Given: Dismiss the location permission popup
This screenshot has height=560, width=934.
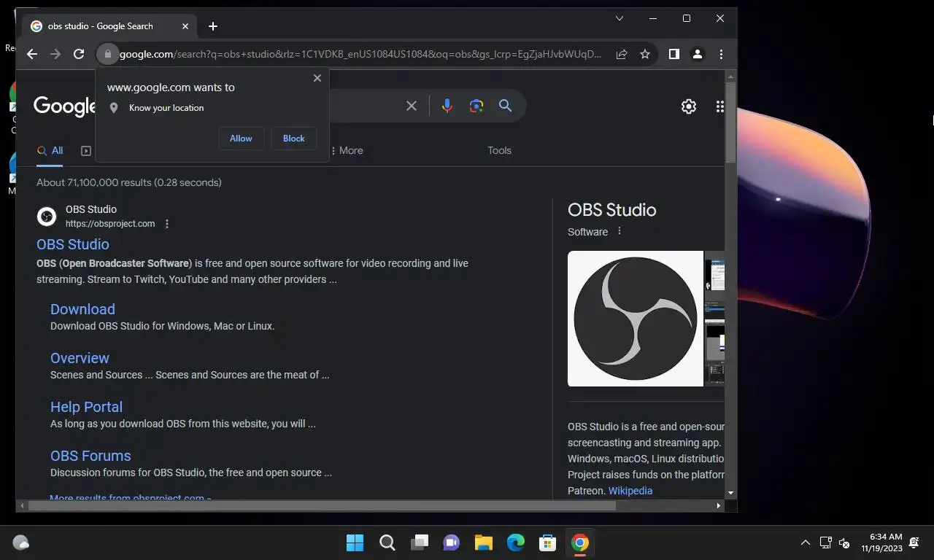Looking at the screenshot, I should click(317, 78).
